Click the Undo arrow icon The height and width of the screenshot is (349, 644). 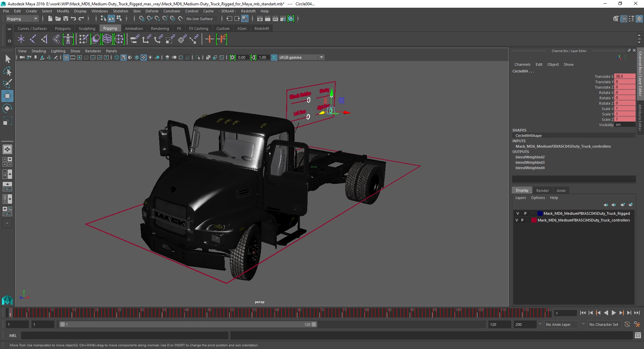click(x=73, y=19)
